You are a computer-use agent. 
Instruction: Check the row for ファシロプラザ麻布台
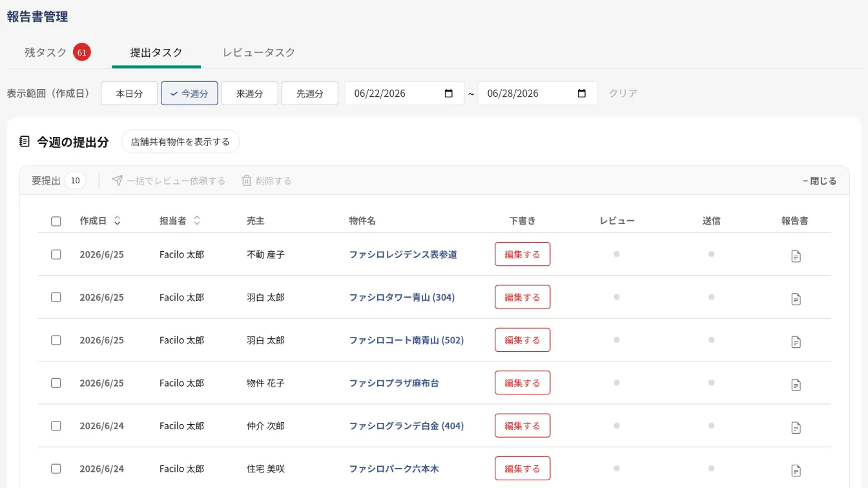pyautogui.click(x=56, y=383)
